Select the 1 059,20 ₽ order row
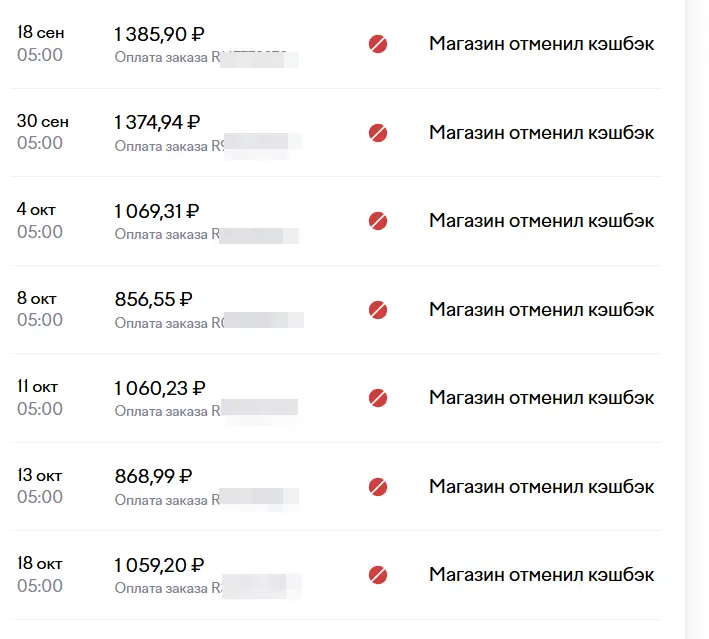Image resolution: width=709 pixels, height=639 pixels. click(x=335, y=575)
